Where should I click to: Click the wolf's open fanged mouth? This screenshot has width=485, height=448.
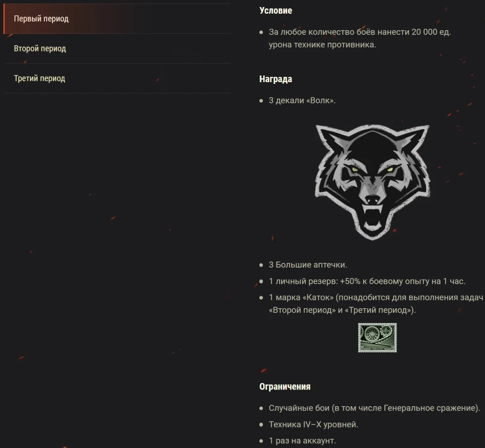tap(372, 217)
